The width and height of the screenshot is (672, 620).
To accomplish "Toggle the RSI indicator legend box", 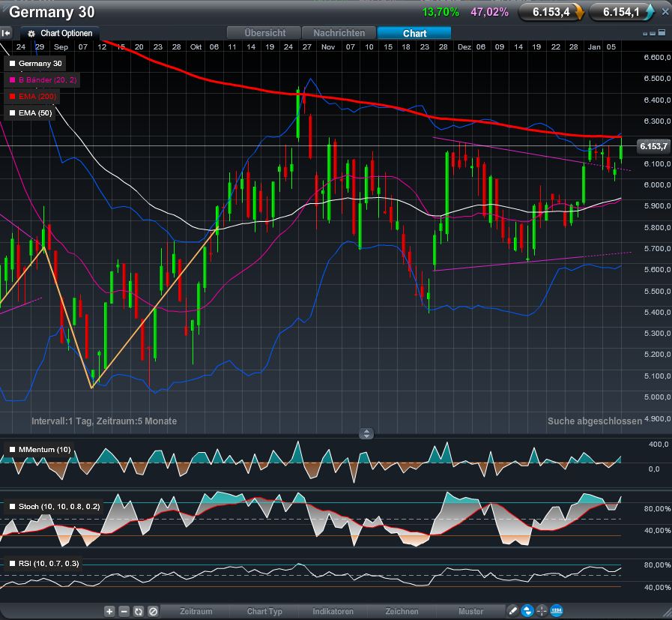I will pyautogui.click(x=13, y=564).
